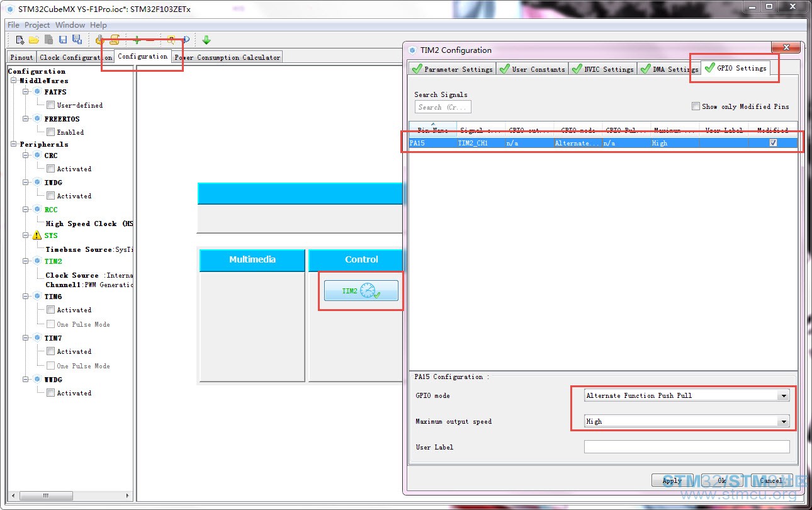Toggle the Modified checkbox in PA15 row

773,143
